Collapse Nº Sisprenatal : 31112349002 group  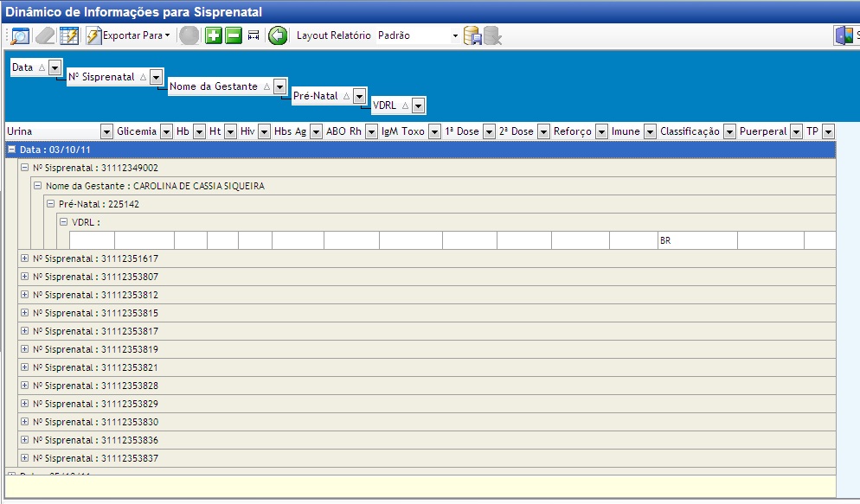[x=25, y=167]
